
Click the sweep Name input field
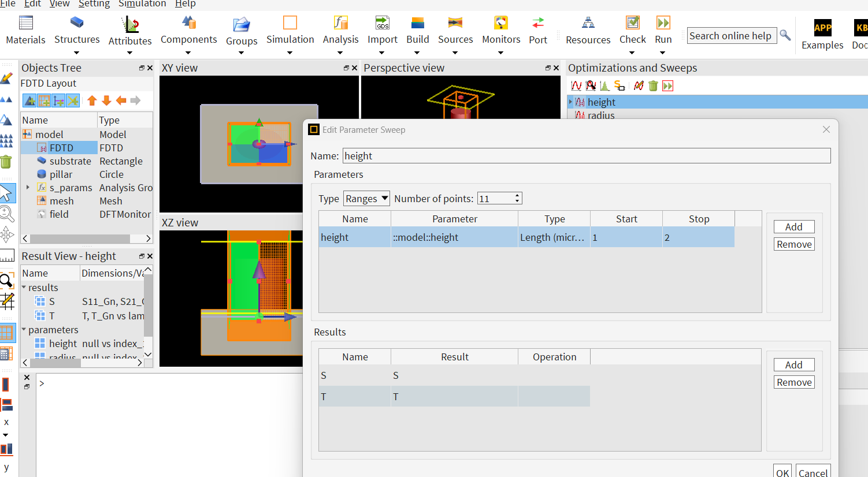(x=586, y=156)
